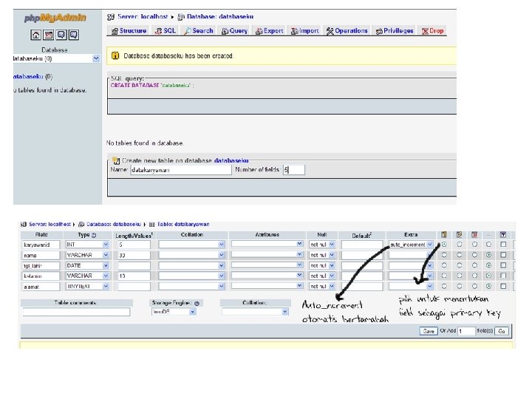Viewport: 532px width, 399px height.
Task: Click the Drop database tab
Action: coord(432,31)
